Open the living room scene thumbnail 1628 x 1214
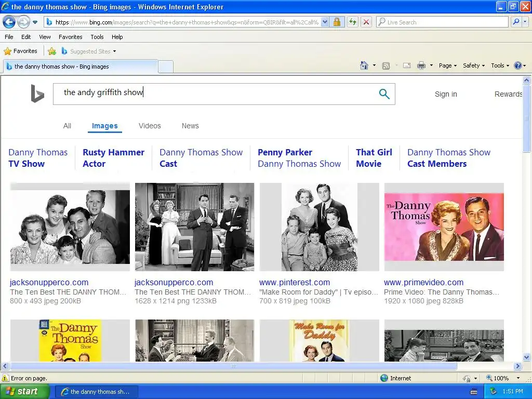Screen dimensions: 532x399 click(194, 227)
